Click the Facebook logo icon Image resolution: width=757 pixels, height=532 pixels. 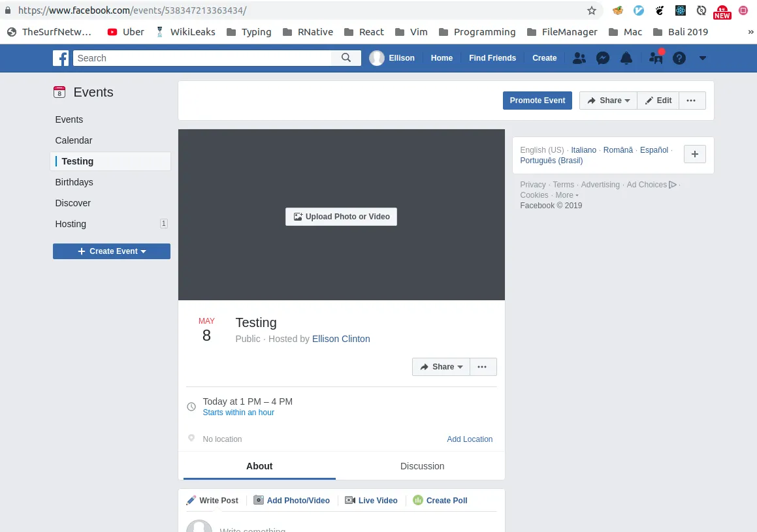pyautogui.click(x=61, y=58)
